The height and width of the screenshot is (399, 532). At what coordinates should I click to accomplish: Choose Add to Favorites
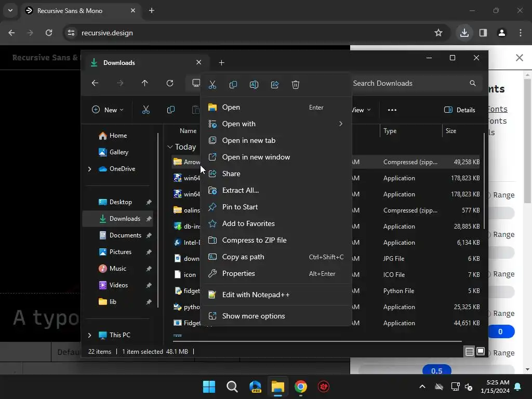(x=276, y=223)
